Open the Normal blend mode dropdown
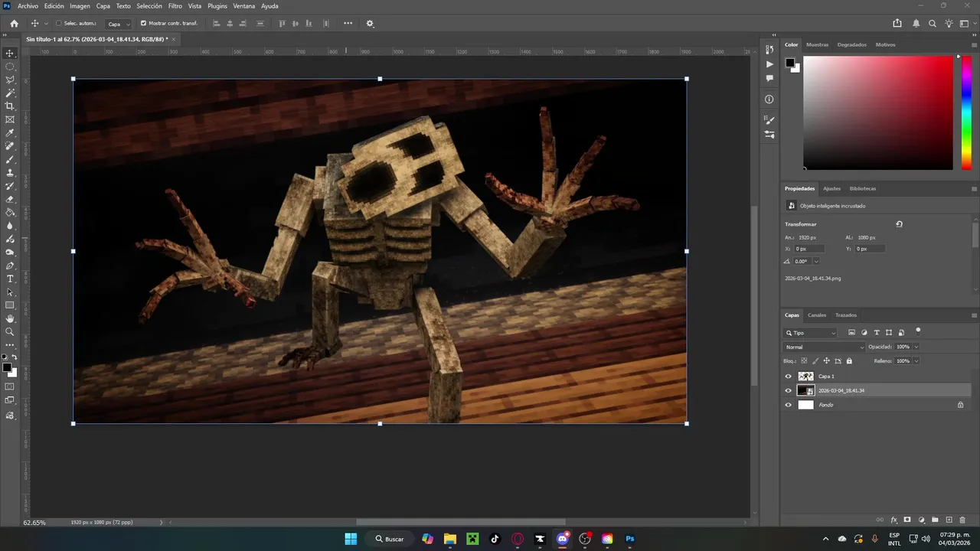980x551 pixels. click(x=825, y=347)
